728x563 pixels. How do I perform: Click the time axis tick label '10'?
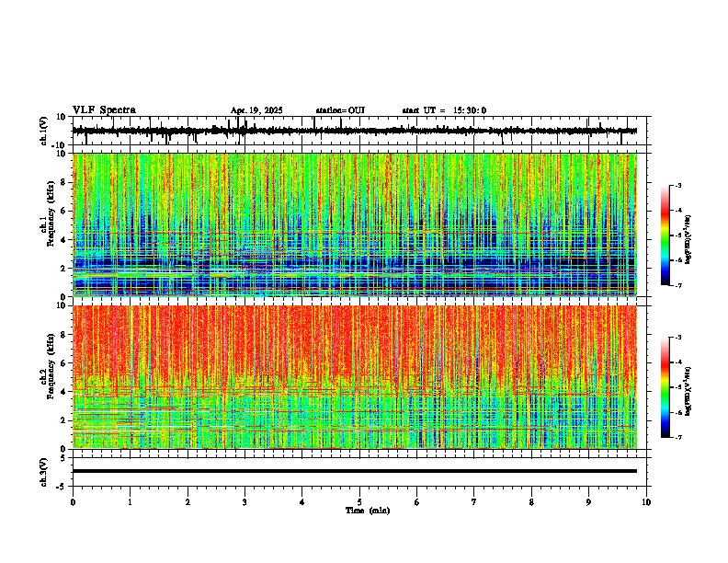coord(646,501)
